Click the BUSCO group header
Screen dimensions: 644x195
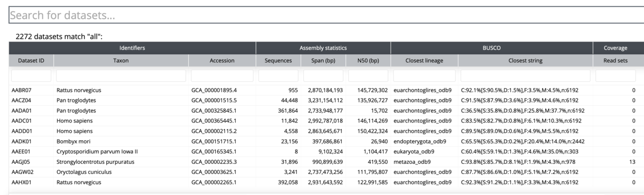click(492, 48)
